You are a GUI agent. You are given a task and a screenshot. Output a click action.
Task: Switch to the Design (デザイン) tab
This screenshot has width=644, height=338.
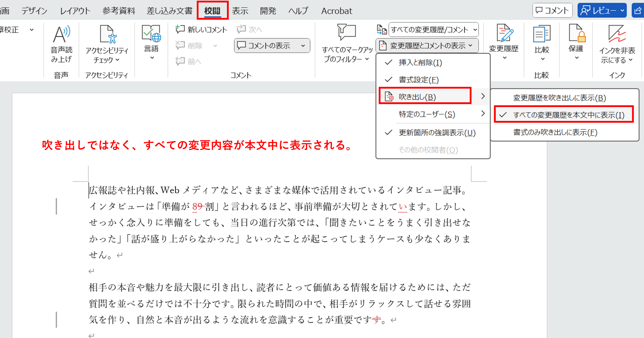point(34,11)
